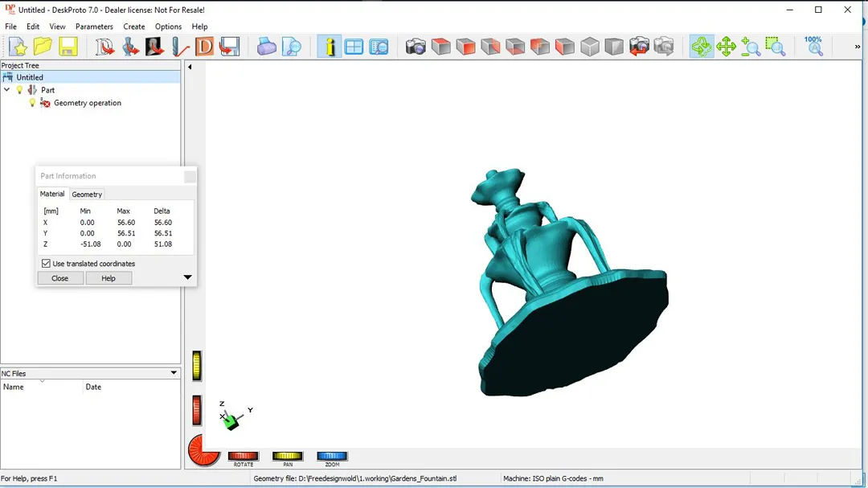Collapse the Part tree node chevron
868x488 pixels.
tap(6, 90)
